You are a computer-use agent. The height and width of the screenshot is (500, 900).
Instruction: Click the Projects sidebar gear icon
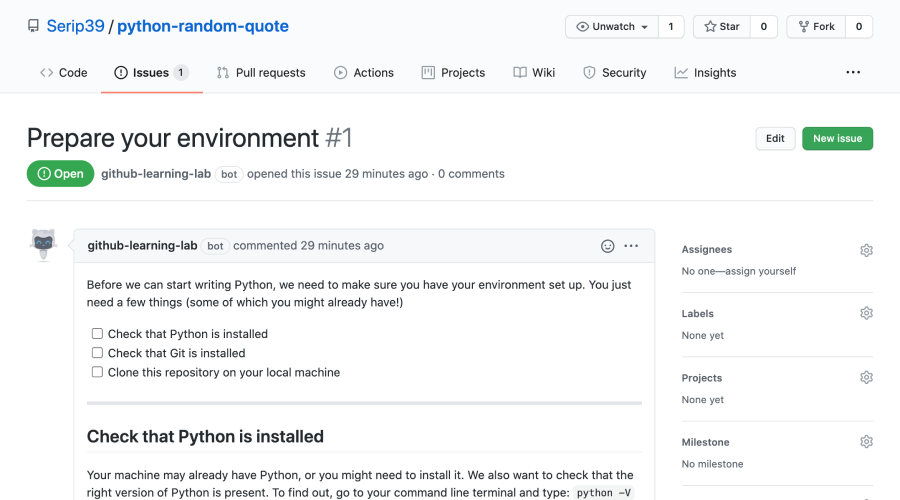click(866, 378)
